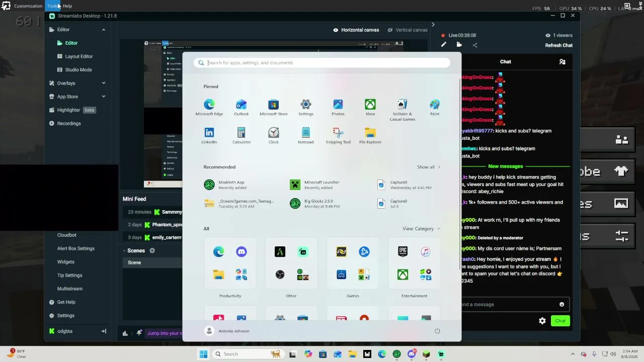Log out of odgbta account icon

tap(104, 331)
